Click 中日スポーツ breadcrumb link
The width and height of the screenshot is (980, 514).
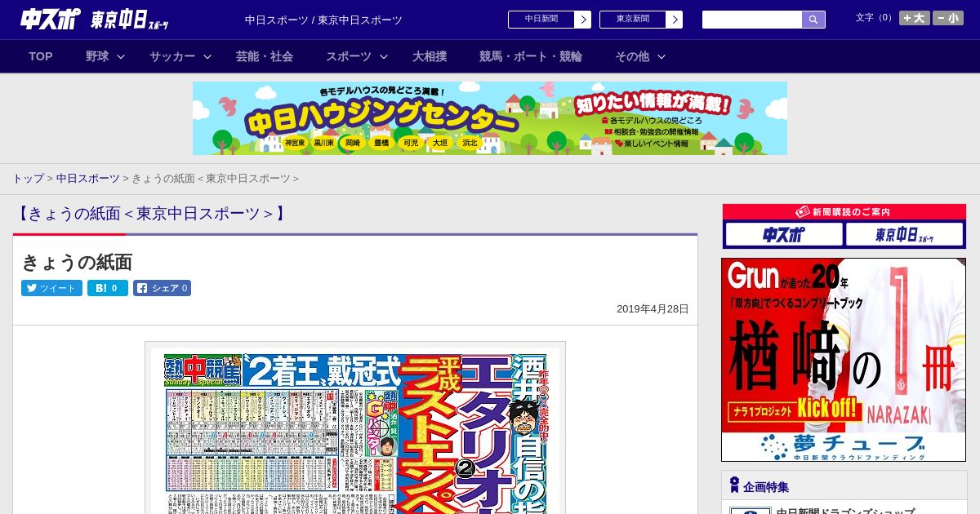pyautogui.click(x=87, y=178)
